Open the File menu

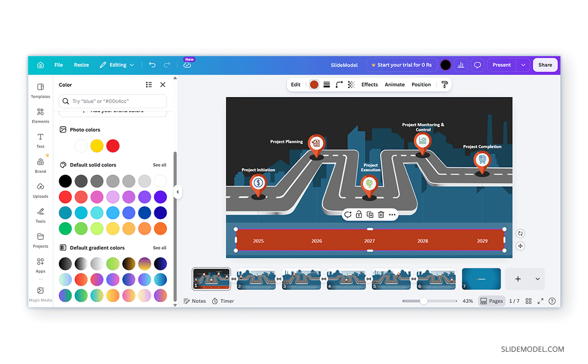tap(59, 65)
